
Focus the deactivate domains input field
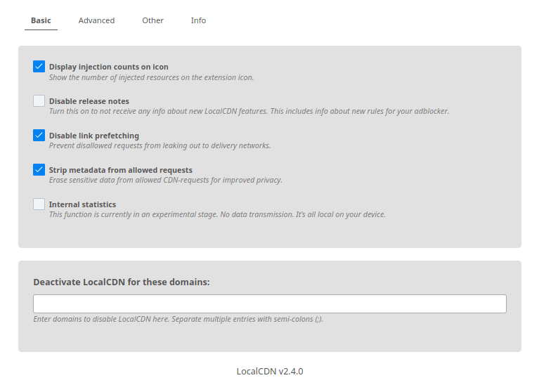tap(270, 303)
